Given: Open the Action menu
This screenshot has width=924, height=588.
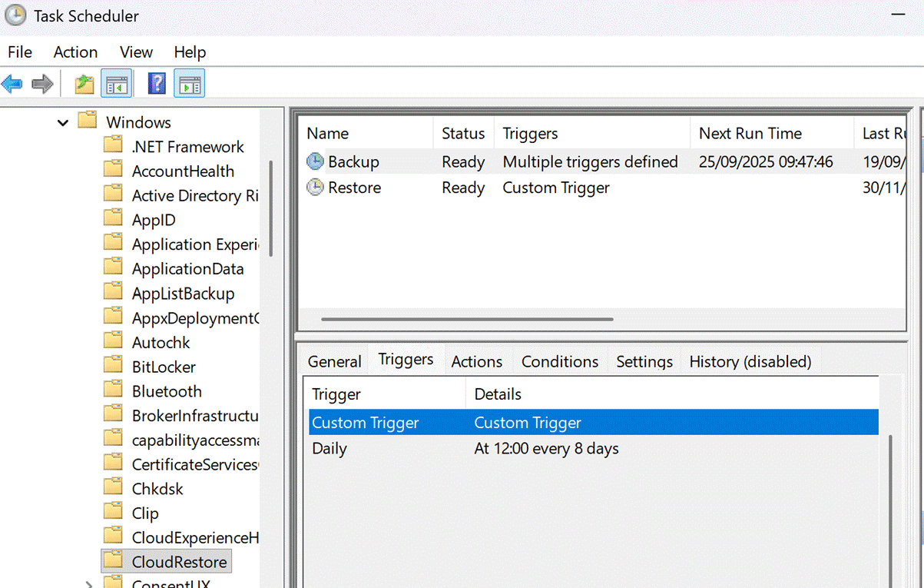Looking at the screenshot, I should [x=75, y=52].
